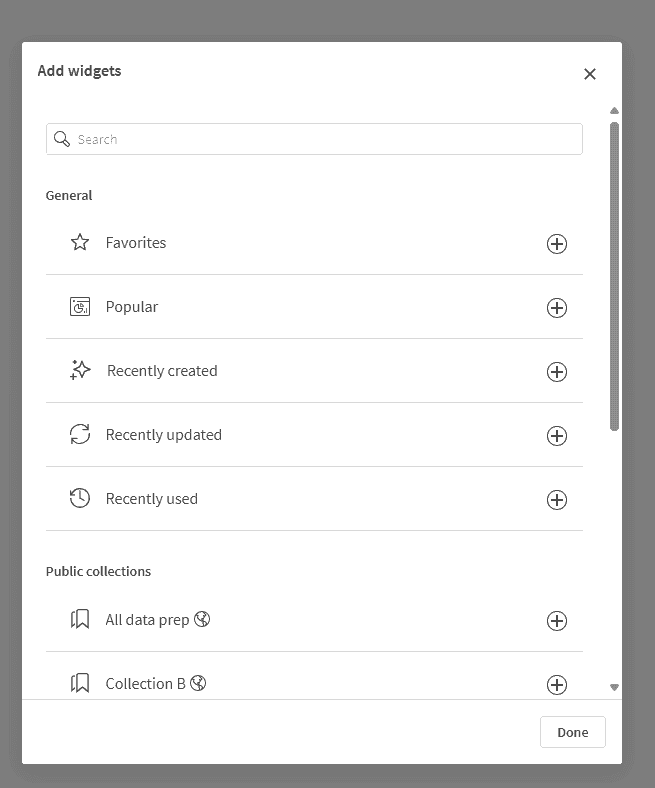Click the Favorites star icon

80,243
